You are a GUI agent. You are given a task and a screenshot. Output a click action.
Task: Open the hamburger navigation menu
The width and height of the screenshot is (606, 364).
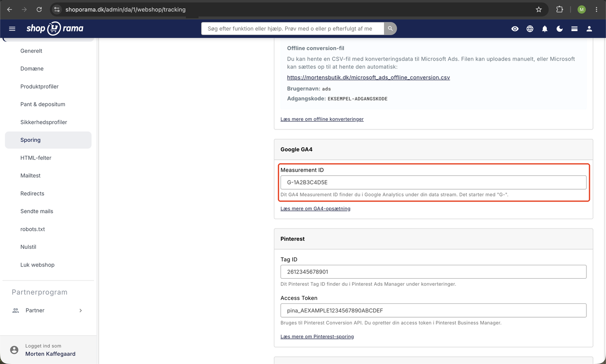click(12, 29)
